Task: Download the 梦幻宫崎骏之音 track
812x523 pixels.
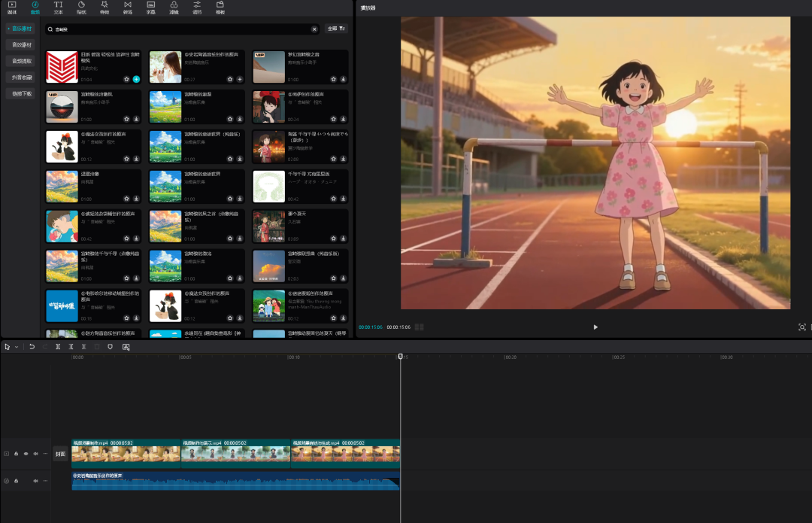Action: [343, 79]
